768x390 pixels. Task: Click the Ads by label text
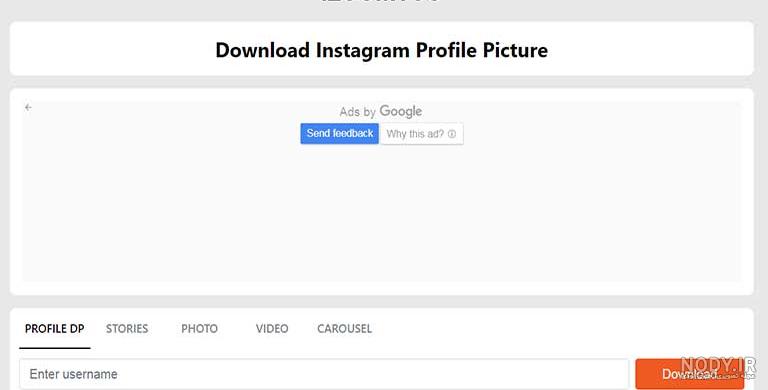point(358,112)
